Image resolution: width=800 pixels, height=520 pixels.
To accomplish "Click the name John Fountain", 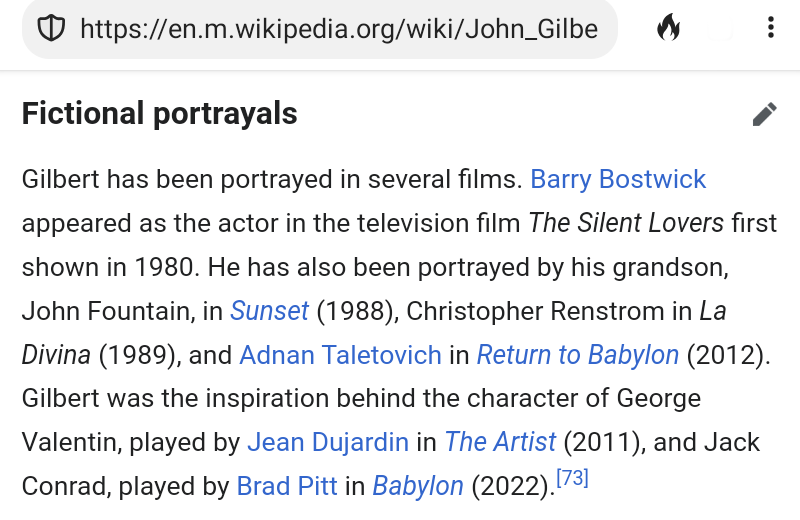I will click(107, 311).
